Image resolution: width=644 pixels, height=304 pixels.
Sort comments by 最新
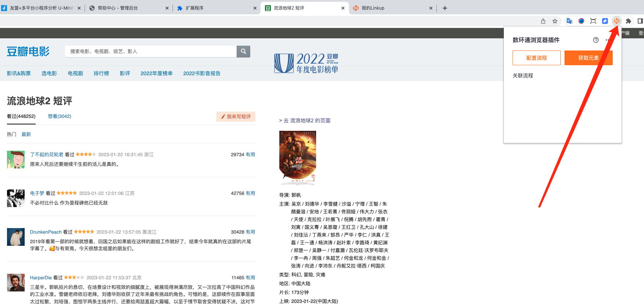point(26,134)
